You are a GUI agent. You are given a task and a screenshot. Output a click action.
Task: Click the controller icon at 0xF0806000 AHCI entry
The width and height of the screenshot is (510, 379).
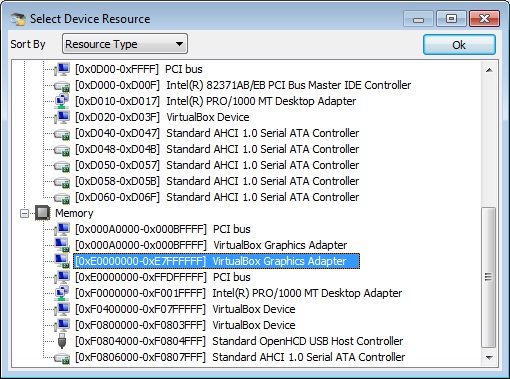click(x=62, y=358)
